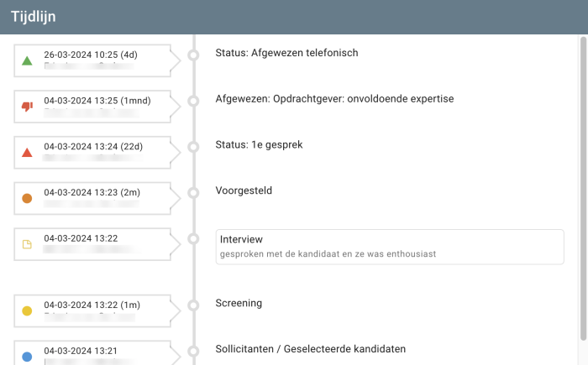The image size is (588, 365).
Task: Click the 04-03-2024 13:25 date card
Action: [x=91, y=106]
